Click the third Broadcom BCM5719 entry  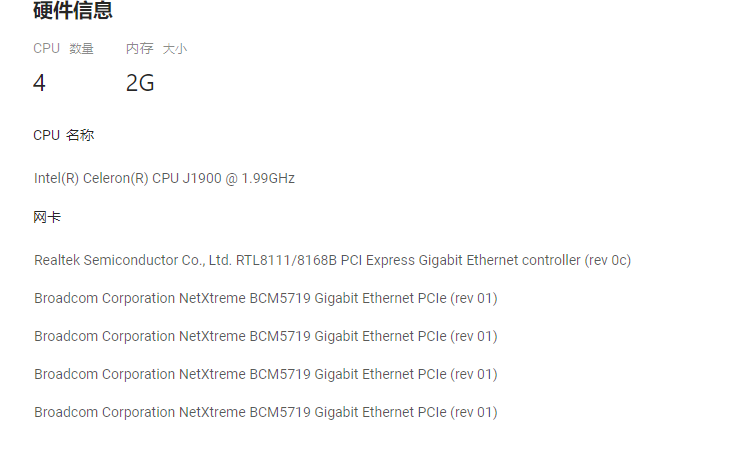(x=266, y=374)
